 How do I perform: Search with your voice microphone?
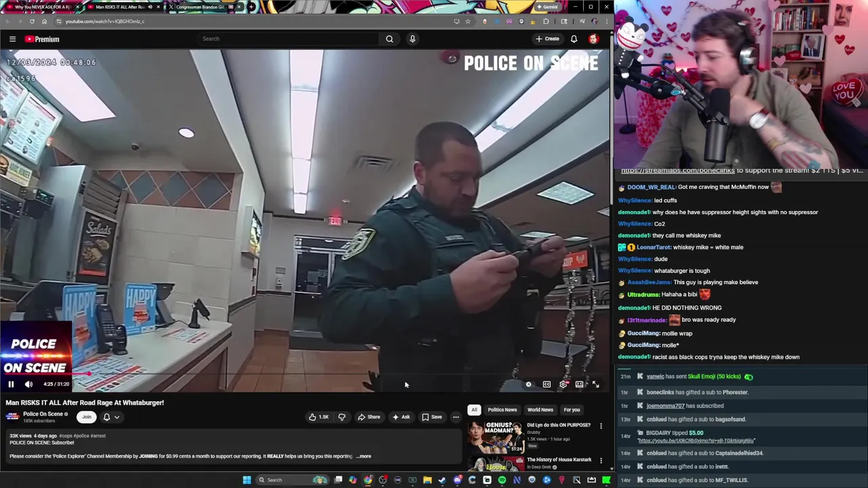pos(412,39)
